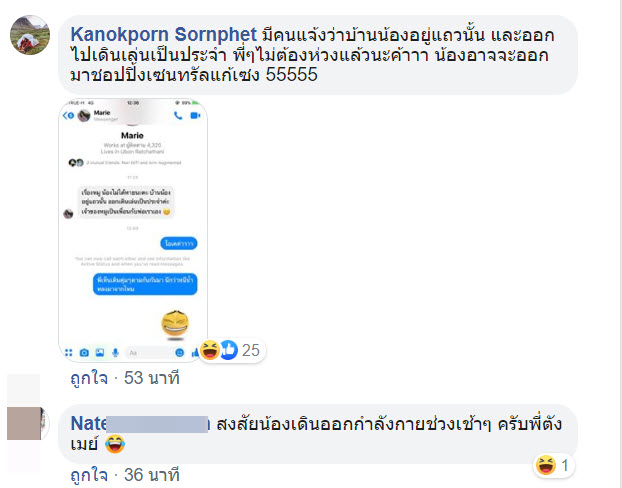This screenshot has height=488, width=622.
Task: Click the video call icon in screenshot
Action: click(x=195, y=115)
